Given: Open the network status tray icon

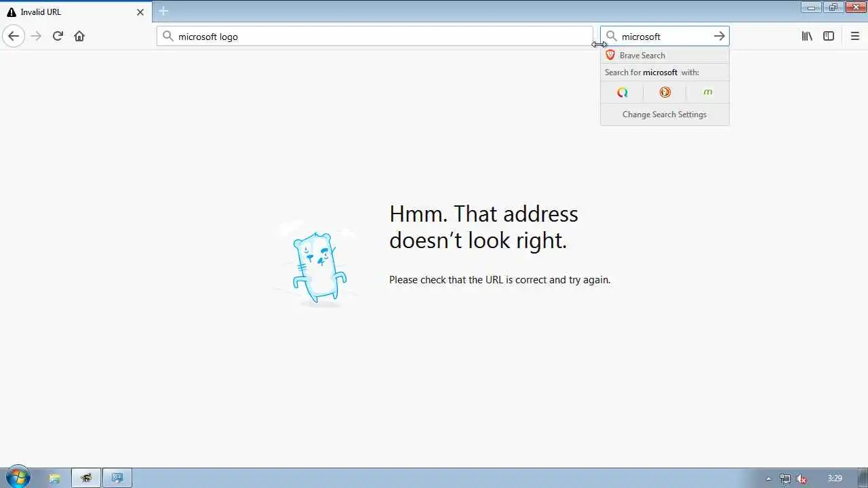Looking at the screenshot, I should tap(785, 479).
